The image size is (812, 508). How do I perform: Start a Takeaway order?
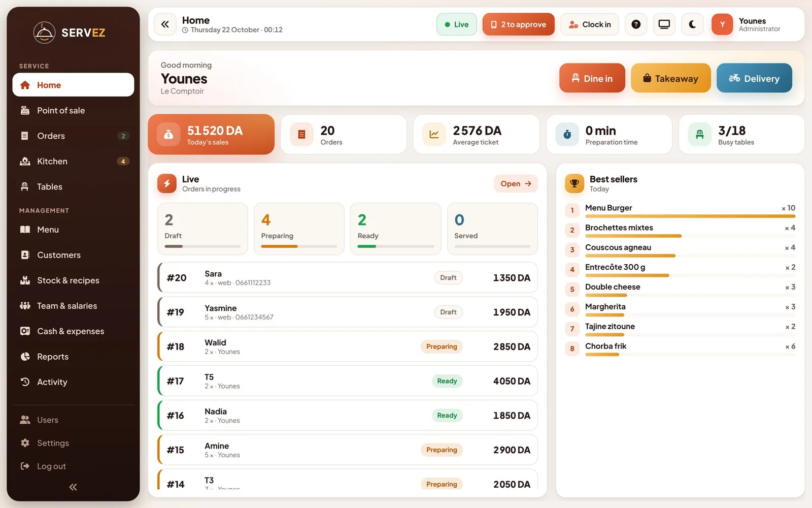(671, 78)
